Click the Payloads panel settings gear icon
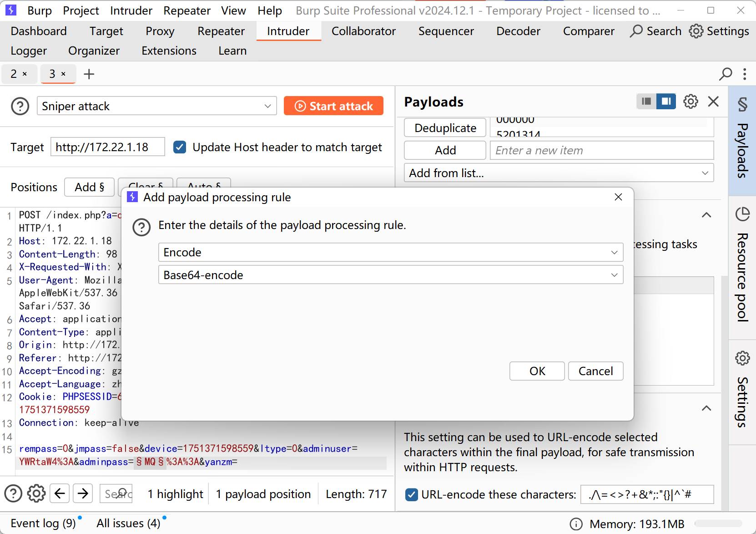This screenshot has width=756, height=534. click(x=690, y=102)
